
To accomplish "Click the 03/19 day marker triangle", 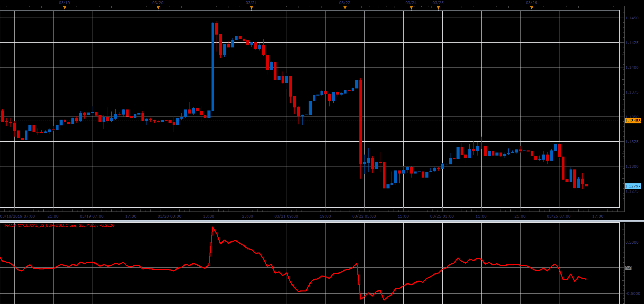I will pos(65,7).
